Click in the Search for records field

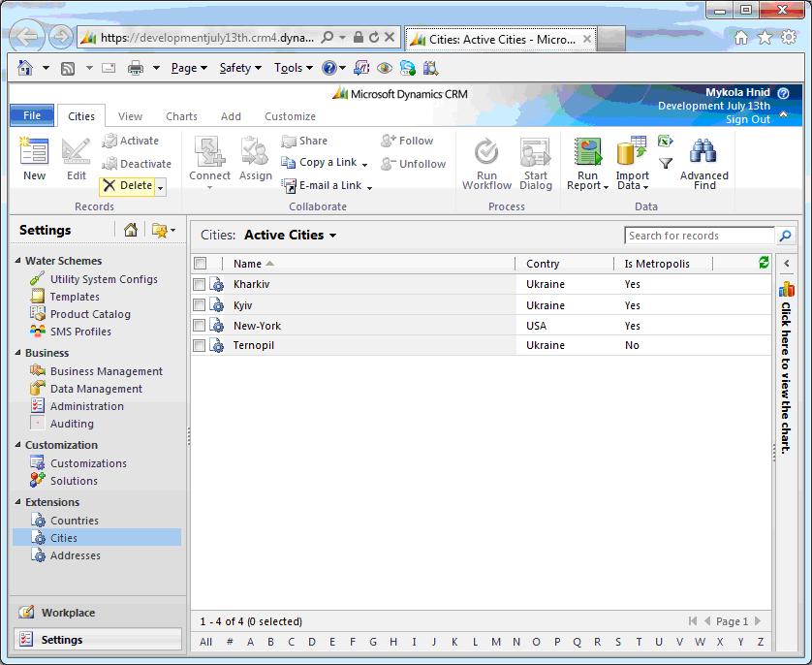[x=699, y=236]
